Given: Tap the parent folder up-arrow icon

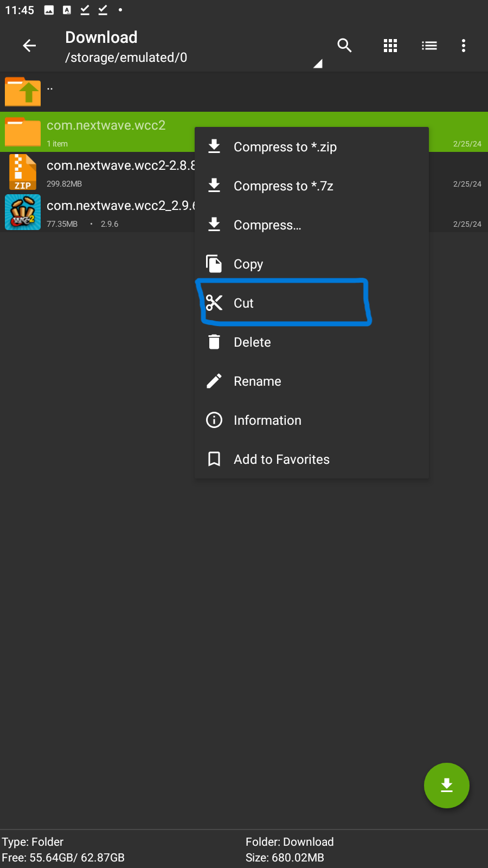Looking at the screenshot, I should tap(23, 92).
